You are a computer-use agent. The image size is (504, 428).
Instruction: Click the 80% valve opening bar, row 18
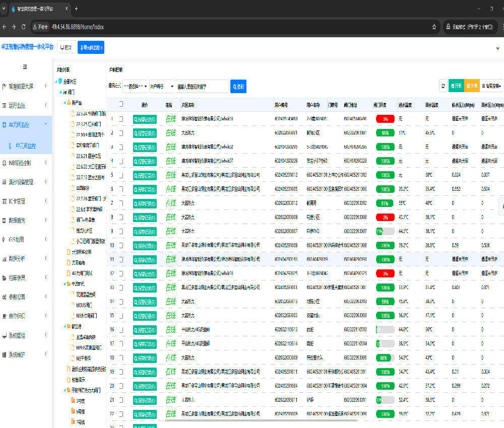385,358
